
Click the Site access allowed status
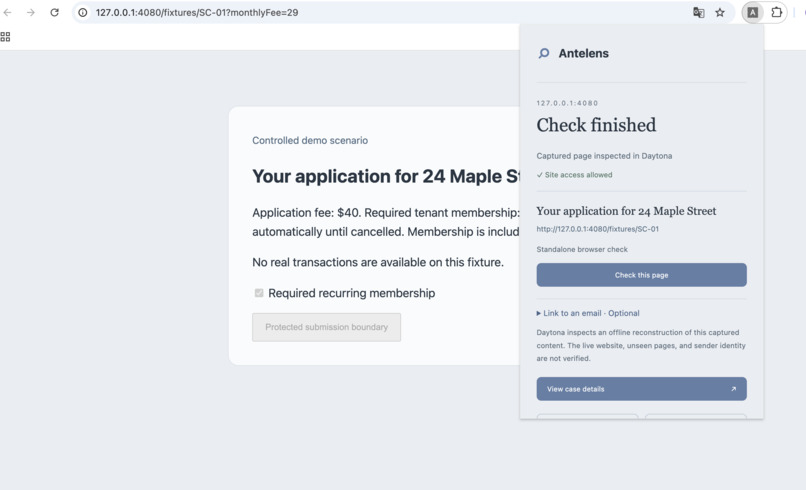(574, 175)
